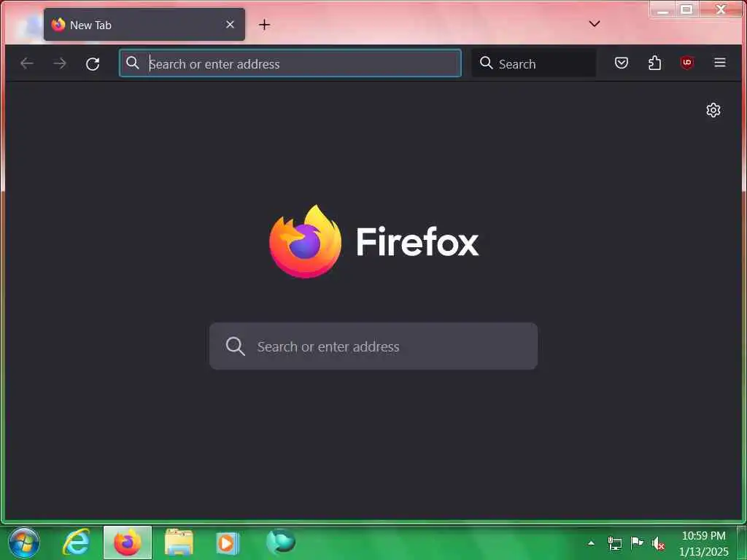Click the magnifier icon in address bar

point(133,63)
